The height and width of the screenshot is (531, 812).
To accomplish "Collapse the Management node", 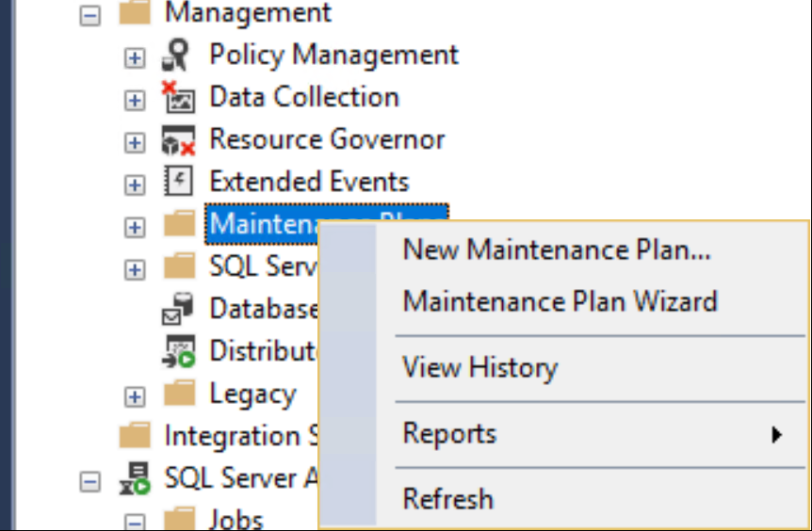I will [x=90, y=15].
